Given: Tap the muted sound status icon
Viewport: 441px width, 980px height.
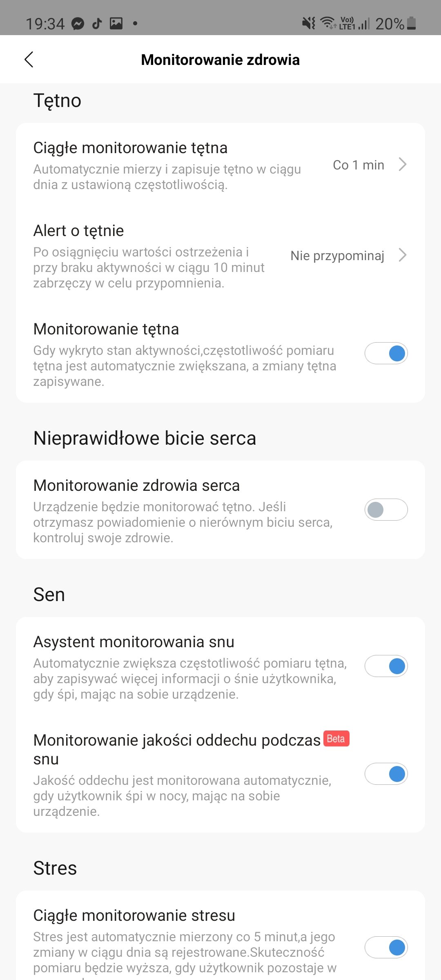Looking at the screenshot, I should 309,23.
